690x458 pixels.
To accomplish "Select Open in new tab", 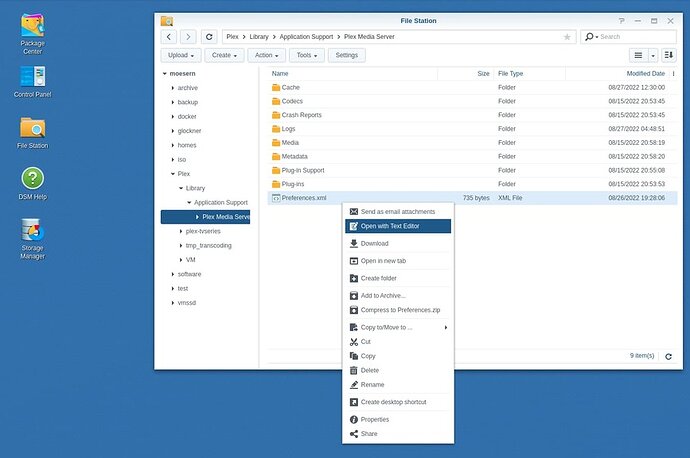I will click(x=398, y=261).
